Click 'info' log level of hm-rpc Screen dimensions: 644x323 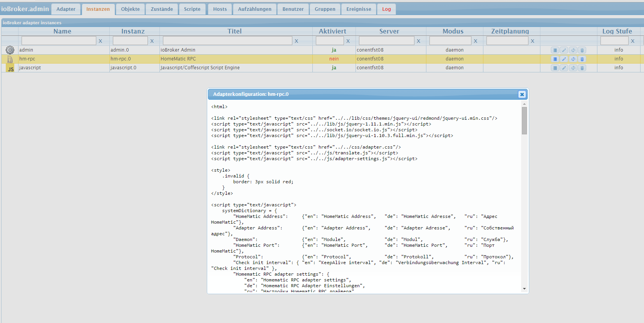click(619, 59)
